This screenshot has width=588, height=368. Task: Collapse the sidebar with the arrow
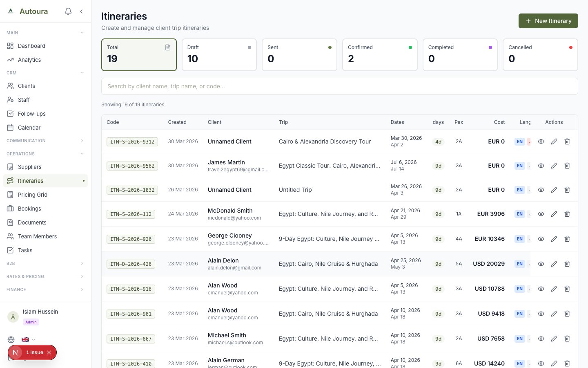[81, 11]
